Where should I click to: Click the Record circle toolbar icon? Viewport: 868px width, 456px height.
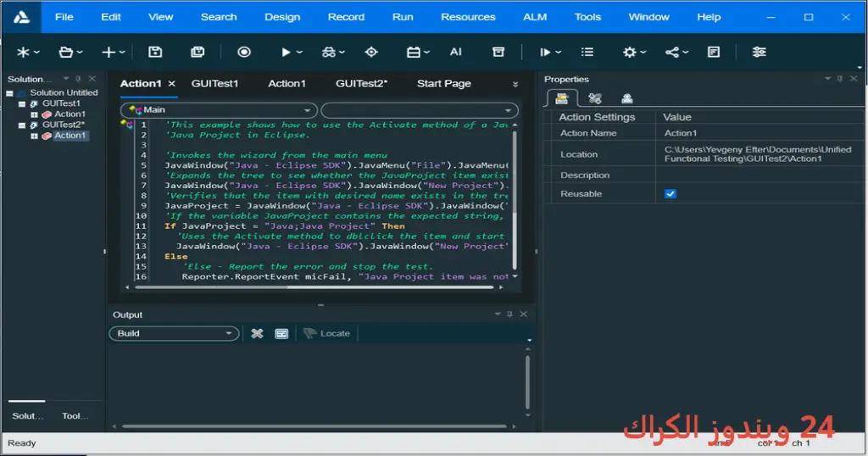click(244, 52)
